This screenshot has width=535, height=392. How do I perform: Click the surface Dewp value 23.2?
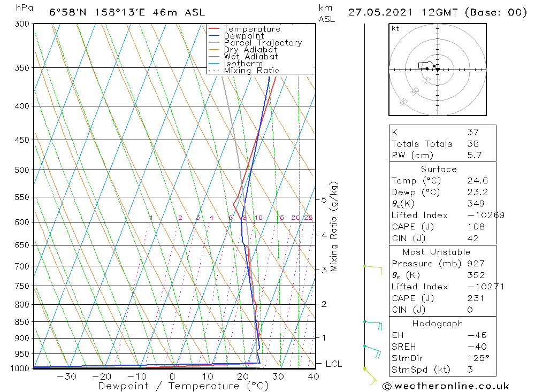pyautogui.click(x=478, y=192)
